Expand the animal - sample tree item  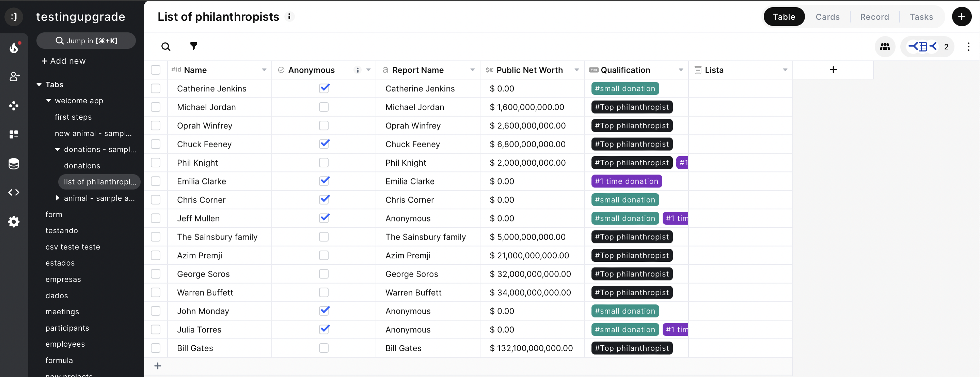point(58,198)
